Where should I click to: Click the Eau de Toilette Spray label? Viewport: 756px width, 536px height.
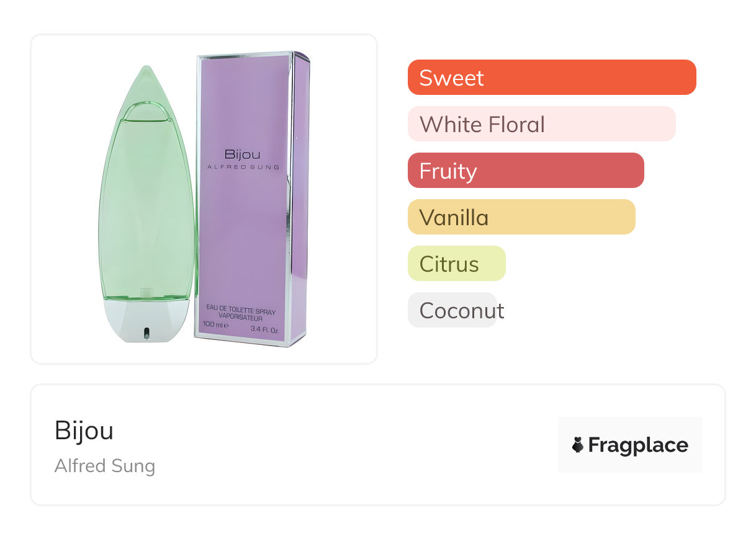tap(242, 311)
